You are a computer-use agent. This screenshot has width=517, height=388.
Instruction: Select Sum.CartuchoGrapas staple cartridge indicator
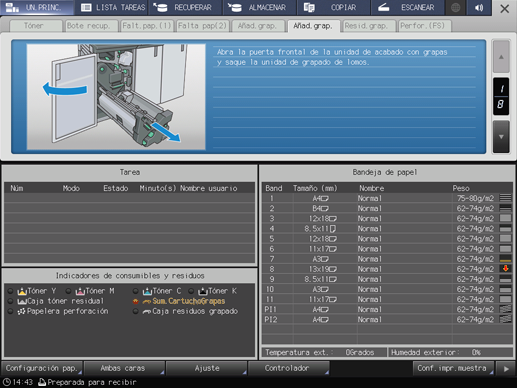(179, 301)
